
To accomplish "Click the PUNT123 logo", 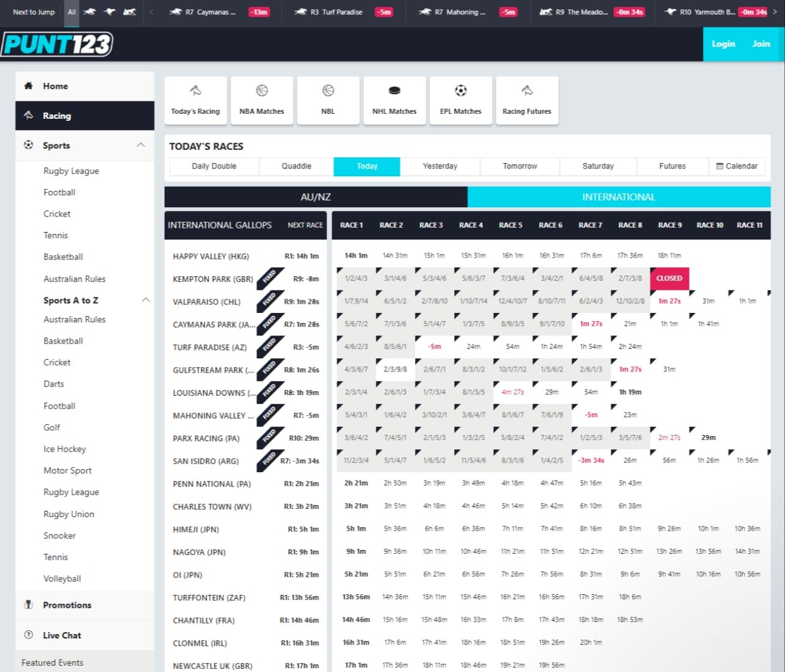I will tap(57, 44).
